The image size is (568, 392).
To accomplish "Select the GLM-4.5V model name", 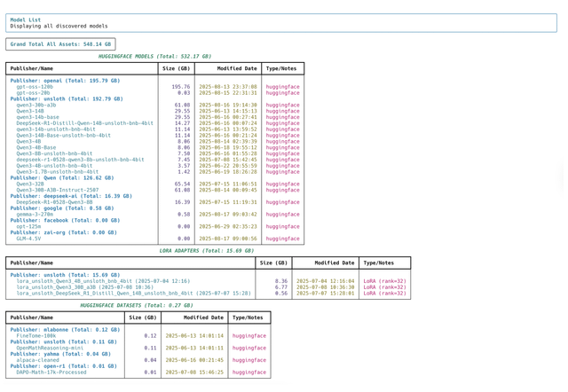I will click(x=28, y=239).
